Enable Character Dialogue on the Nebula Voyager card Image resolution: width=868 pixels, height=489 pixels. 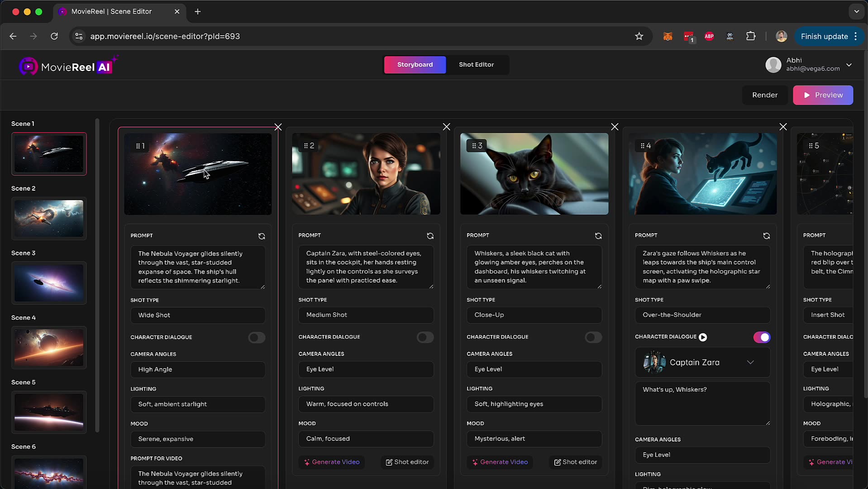point(257,337)
